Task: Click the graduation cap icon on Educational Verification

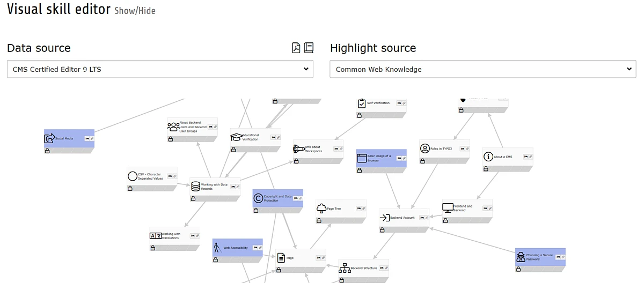Action: click(x=236, y=137)
